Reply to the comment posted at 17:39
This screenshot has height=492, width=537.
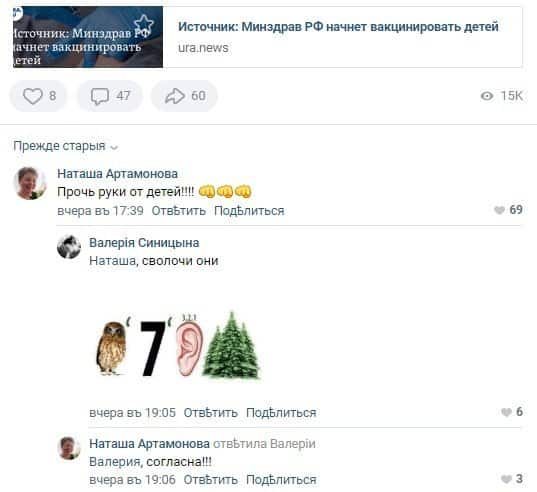(178, 211)
